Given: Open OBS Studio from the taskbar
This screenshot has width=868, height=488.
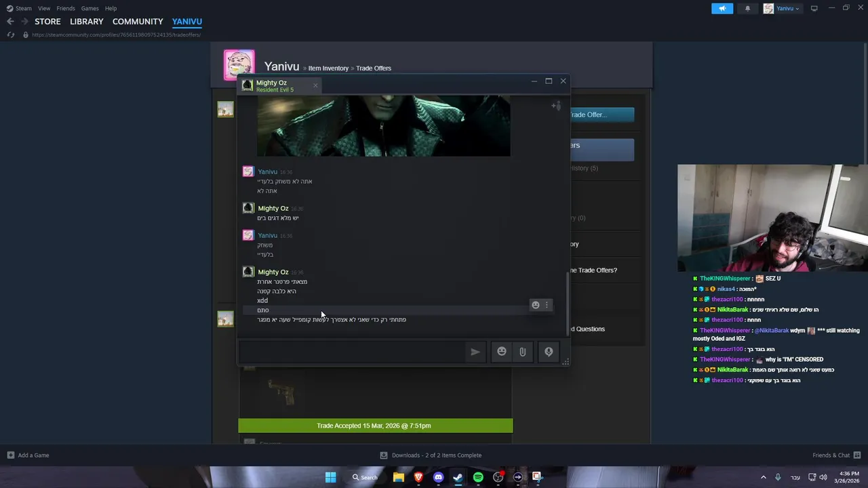Looking at the screenshot, I should point(498,477).
